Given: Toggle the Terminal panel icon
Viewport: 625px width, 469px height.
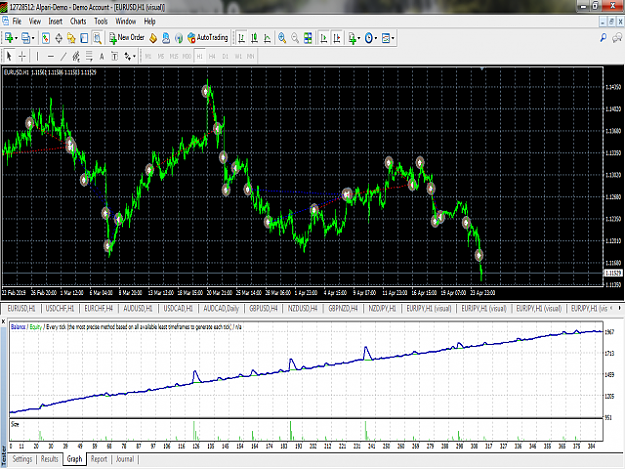Looking at the screenshot, I should point(84,38).
